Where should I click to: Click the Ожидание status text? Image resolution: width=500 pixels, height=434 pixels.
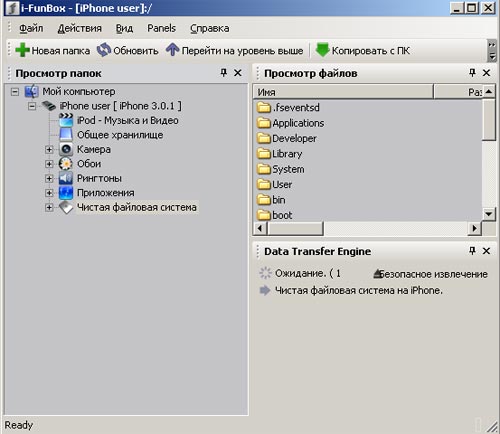pyautogui.click(x=307, y=273)
